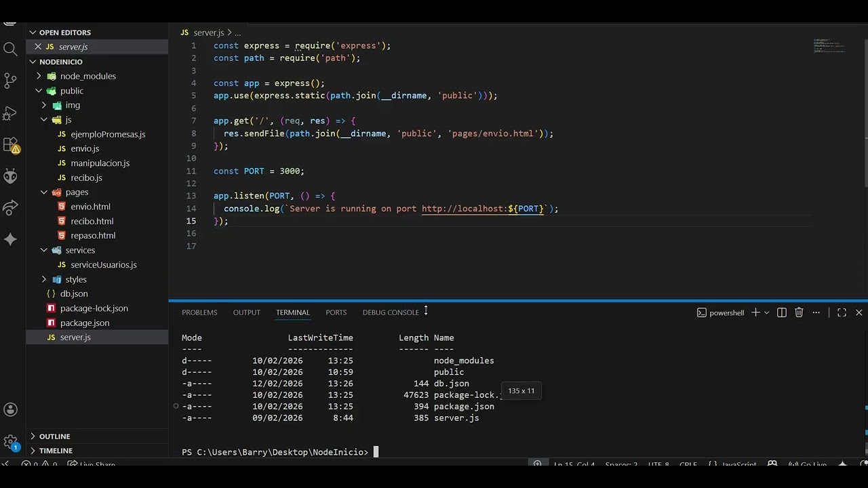The image size is (868, 488).
Task: Click the HTML5 icon of recibo.html
Action: [x=62, y=221]
